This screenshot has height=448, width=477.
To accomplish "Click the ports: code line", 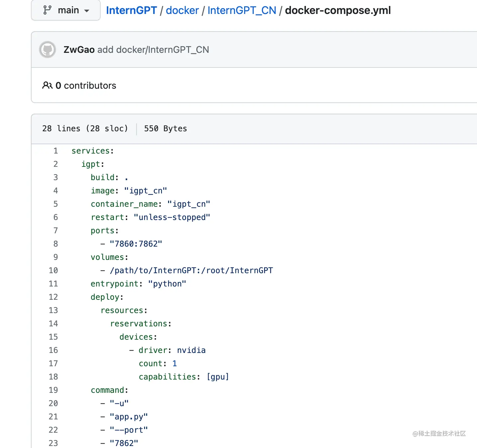I will click(x=105, y=231).
